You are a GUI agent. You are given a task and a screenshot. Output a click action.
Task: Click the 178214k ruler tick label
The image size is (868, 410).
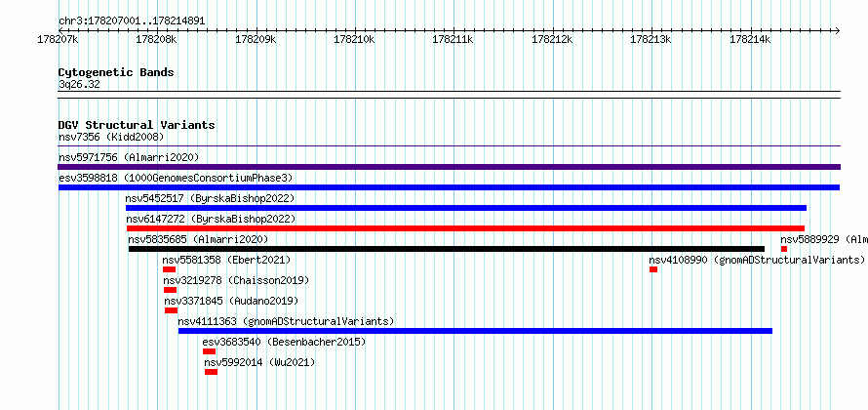coord(750,39)
